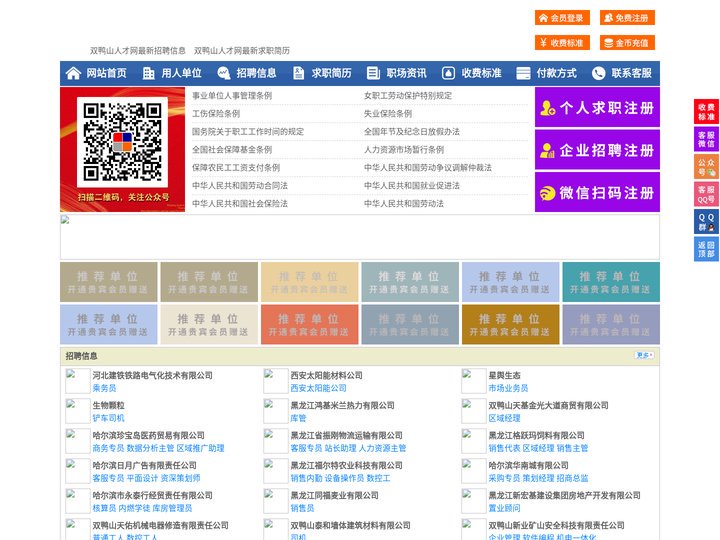720x540 pixels.
Task: Open 全国年节及纪念日放假办法 link
Action: 412,131
